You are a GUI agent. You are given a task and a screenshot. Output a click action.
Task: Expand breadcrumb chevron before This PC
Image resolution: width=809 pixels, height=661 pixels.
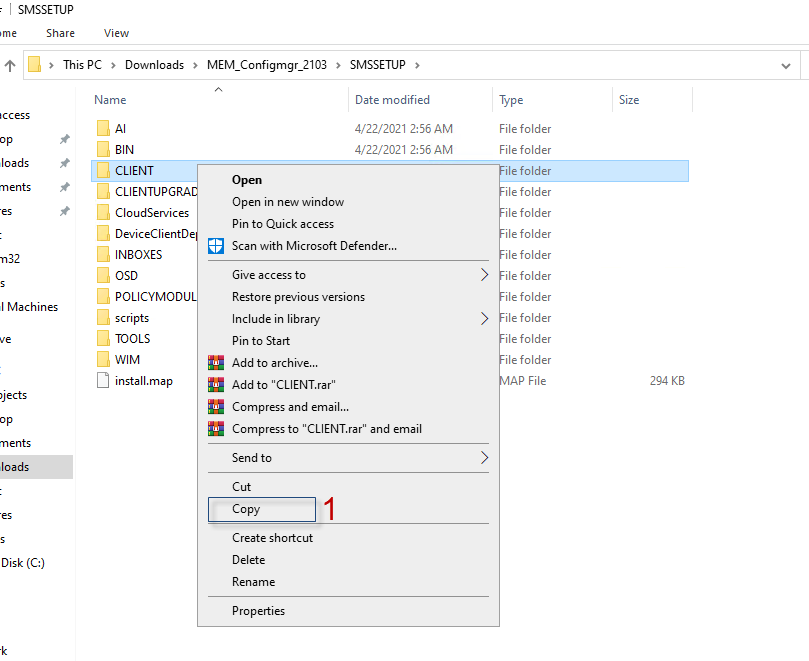(x=51, y=65)
